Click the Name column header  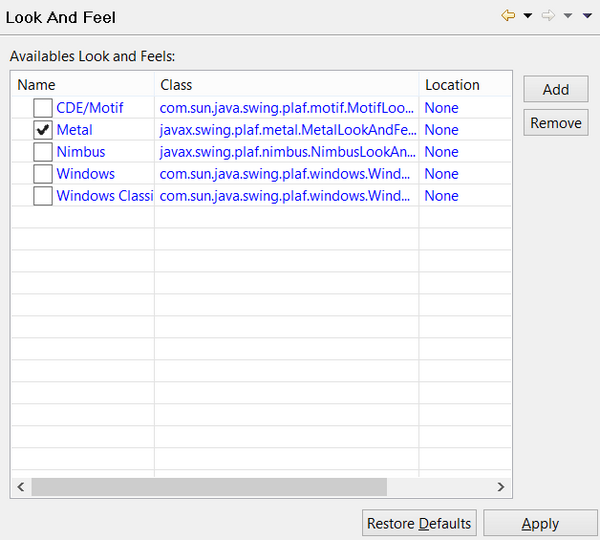[x=82, y=85]
